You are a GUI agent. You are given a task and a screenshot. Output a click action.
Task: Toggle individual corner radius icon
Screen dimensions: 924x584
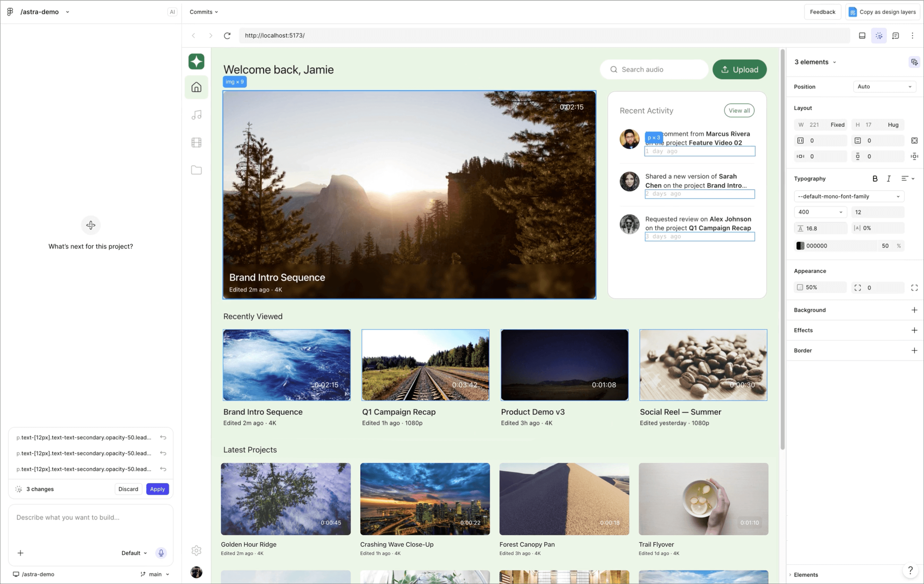(x=914, y=288)
